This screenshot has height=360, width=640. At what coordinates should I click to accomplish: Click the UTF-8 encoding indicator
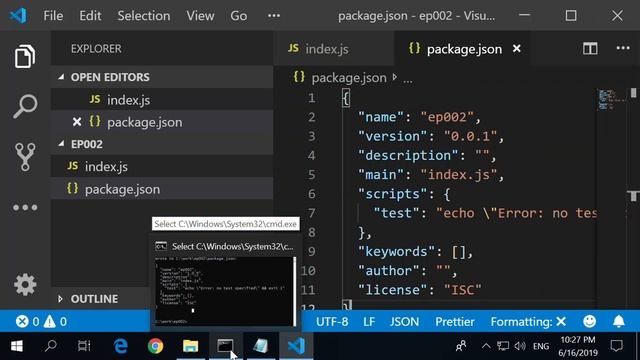pos(332,322)
